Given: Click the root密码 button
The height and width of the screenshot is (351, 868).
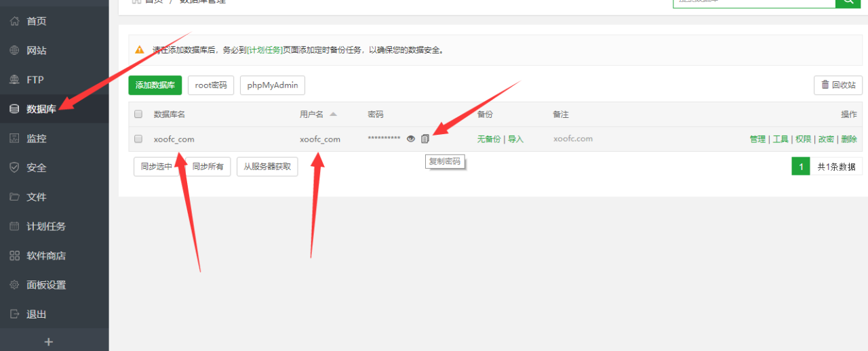Looking at the screenshot, I should click(x=211, y=85).
